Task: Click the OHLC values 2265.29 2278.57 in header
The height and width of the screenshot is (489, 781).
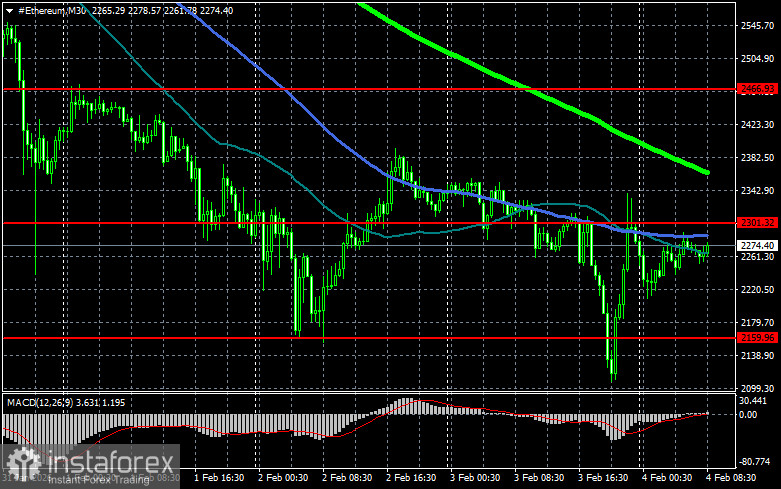Action: tap(126, 10)
